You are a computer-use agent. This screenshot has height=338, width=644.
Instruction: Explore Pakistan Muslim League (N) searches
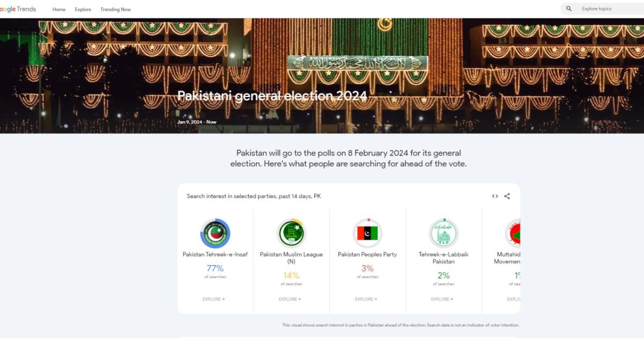[x=290, y=299]
